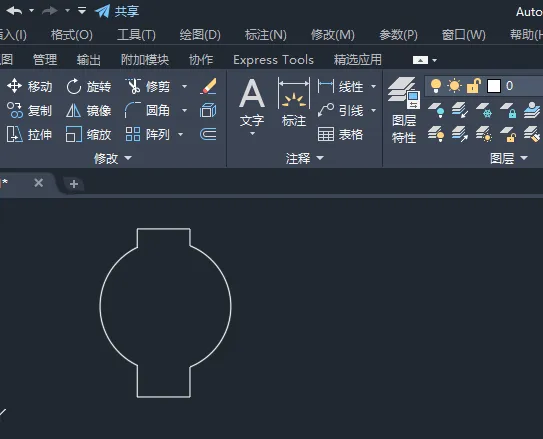Viewport: 543px width, 439px height.
Task: Click the layer 0 color swatch
Action: [494, 86]
